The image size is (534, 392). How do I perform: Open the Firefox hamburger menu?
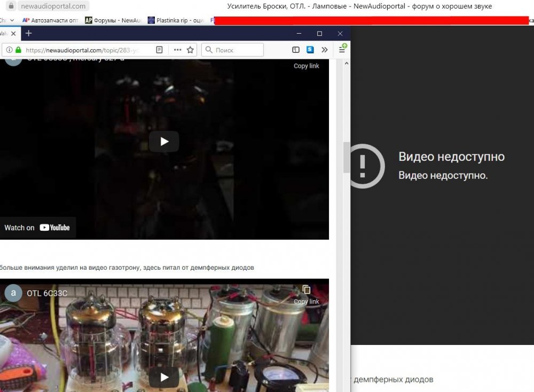point(342,50)
